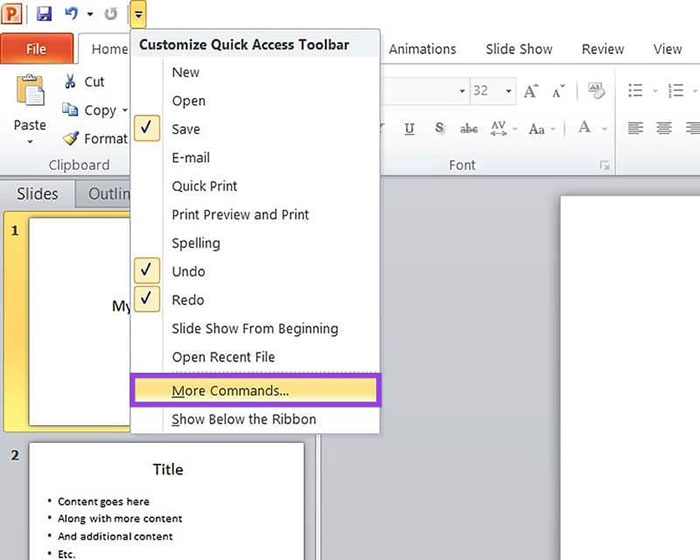
Task: Select slide 2 thumbnail titled Title
Action: click(x=167, y=500)
